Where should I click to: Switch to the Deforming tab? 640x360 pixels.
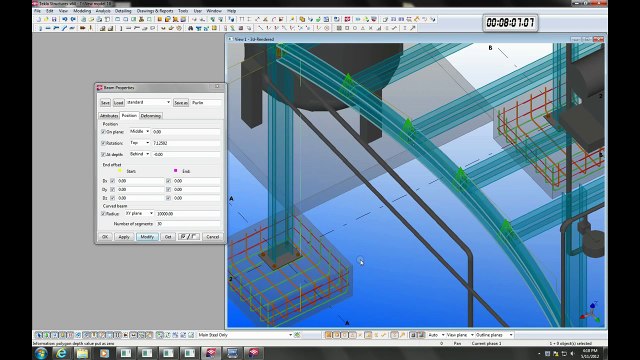tap(151, 116)
